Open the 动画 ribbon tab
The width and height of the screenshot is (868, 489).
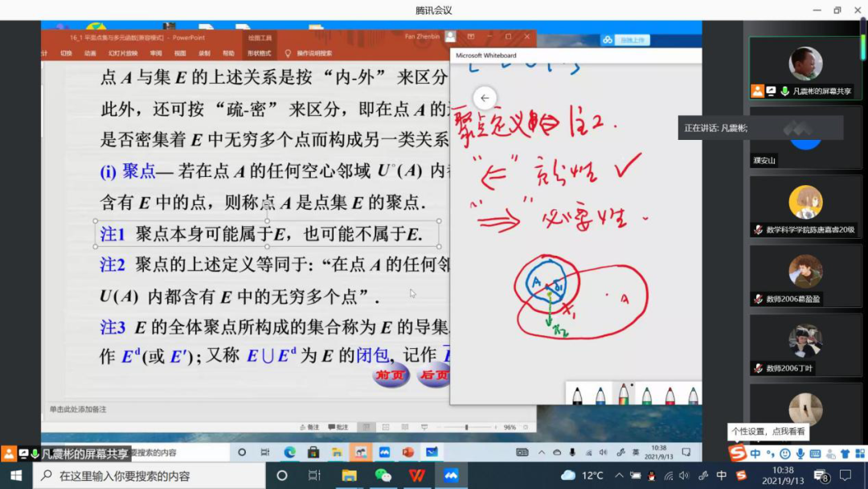click(x=90, y=53)
